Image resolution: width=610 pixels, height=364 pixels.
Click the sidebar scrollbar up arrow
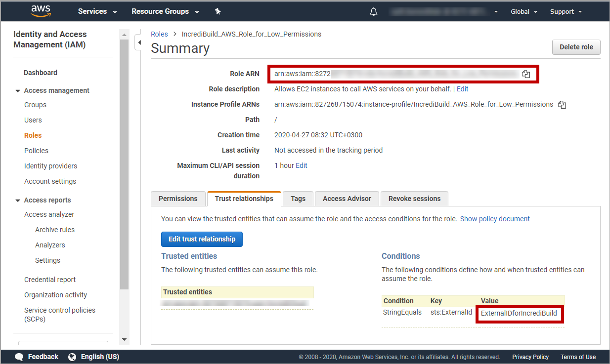point(124,34)
